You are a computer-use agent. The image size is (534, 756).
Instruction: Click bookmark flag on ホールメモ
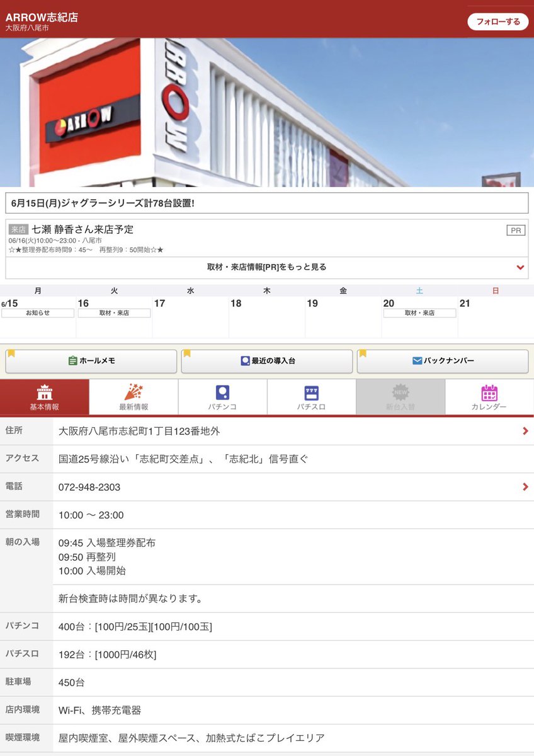click(x=11, y=353)
